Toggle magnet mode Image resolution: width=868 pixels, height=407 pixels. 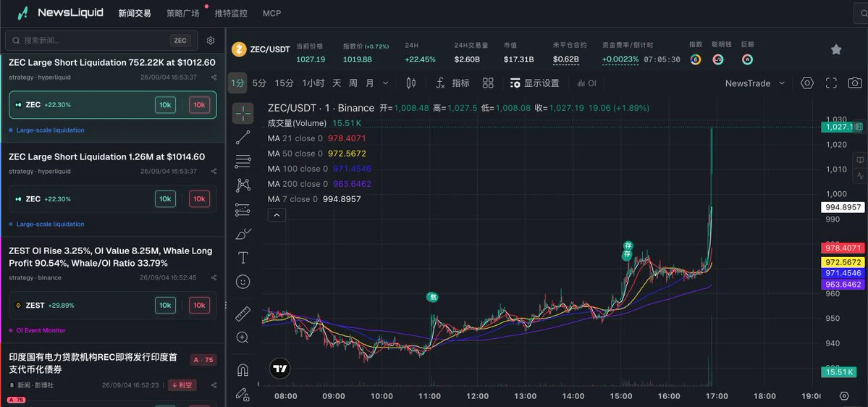tap(243, 370)
